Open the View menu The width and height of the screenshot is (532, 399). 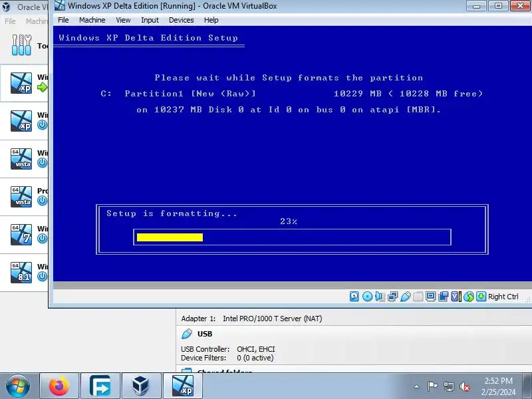coord(123,20)
